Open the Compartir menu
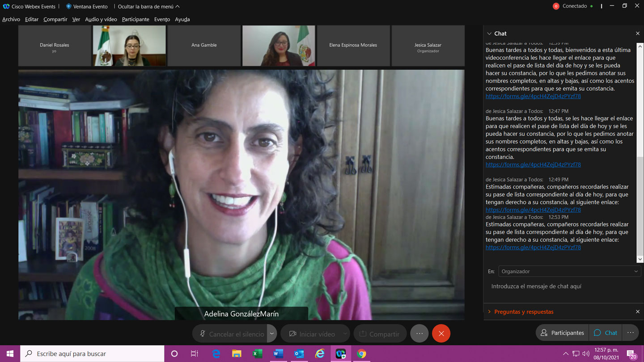Screen dimensions: 644x362 pos(55,19)
